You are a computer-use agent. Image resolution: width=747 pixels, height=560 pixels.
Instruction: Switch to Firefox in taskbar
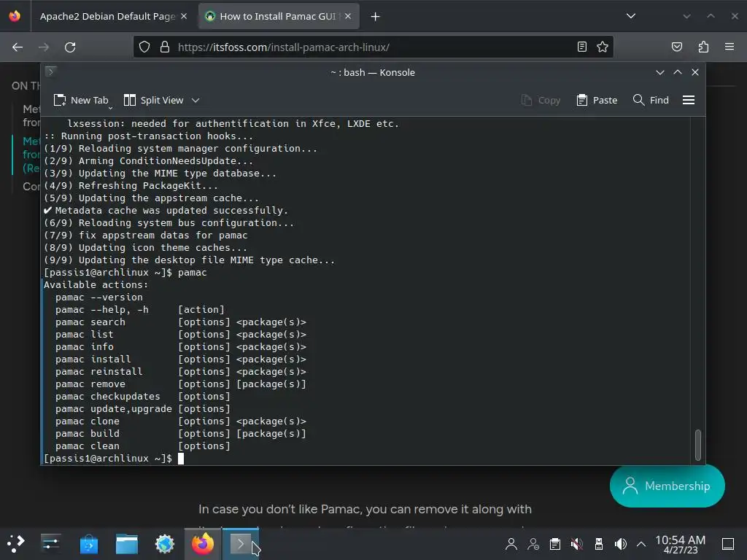point(203,543)
